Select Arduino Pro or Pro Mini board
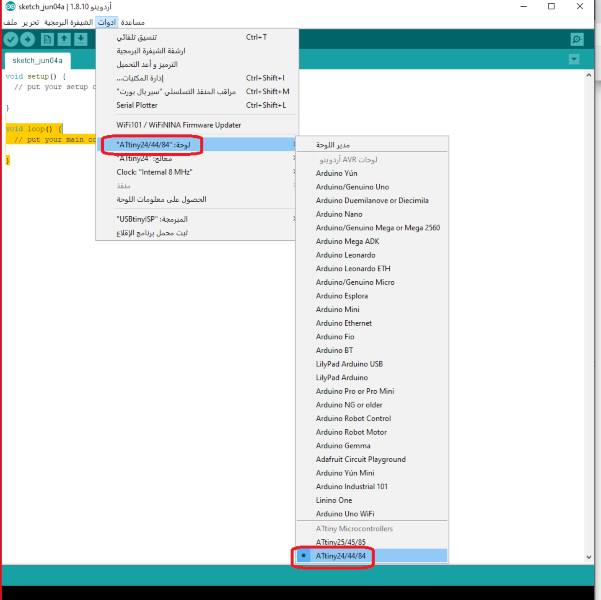Screen dimensions: 601x600 pyautogui.click(x=372, y=391)
